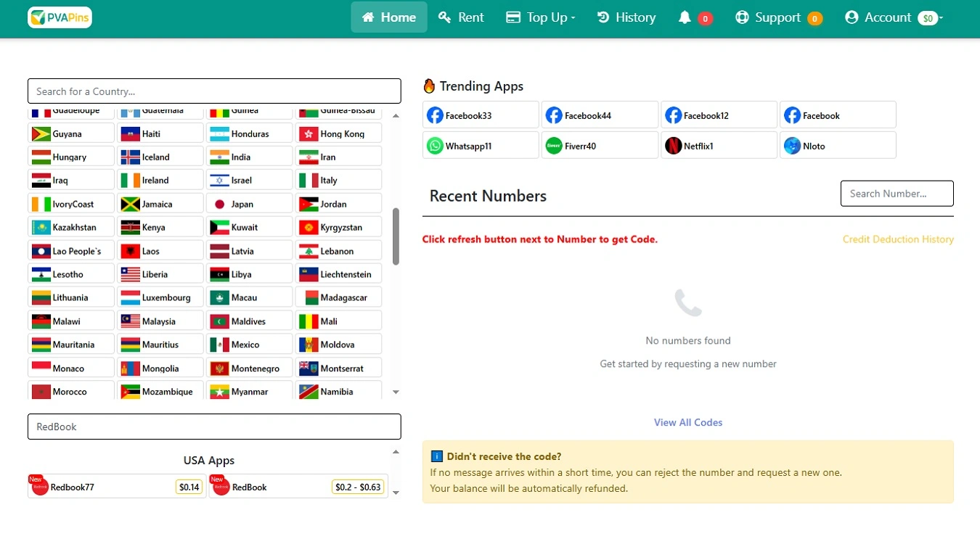Select Honduras country entry
This screenshot has height=544, width=980.
250,133
